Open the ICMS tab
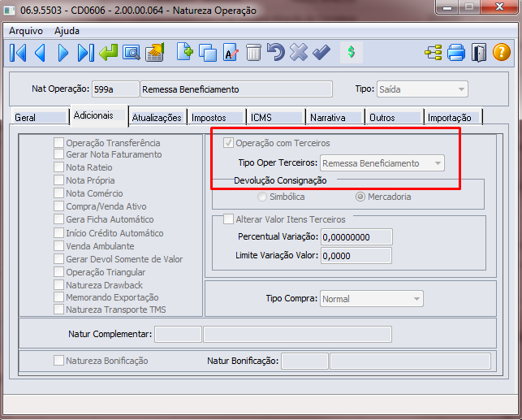The width and height of the screenshot is (522, 420). tap(276, 117)
